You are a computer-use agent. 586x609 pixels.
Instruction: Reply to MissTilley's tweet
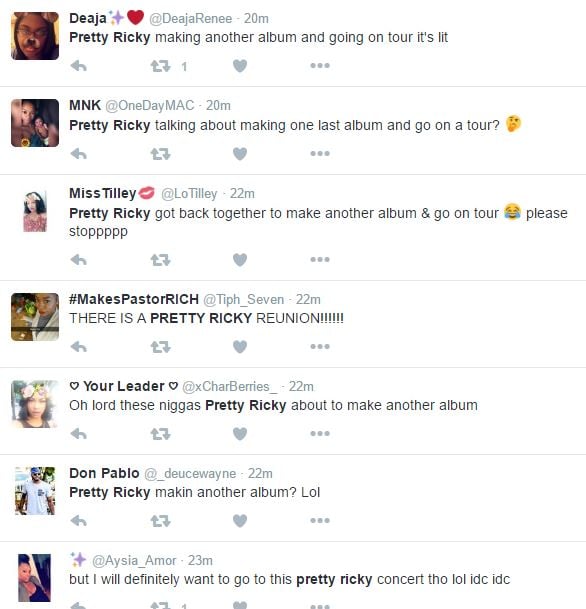(x=79, y=259)
